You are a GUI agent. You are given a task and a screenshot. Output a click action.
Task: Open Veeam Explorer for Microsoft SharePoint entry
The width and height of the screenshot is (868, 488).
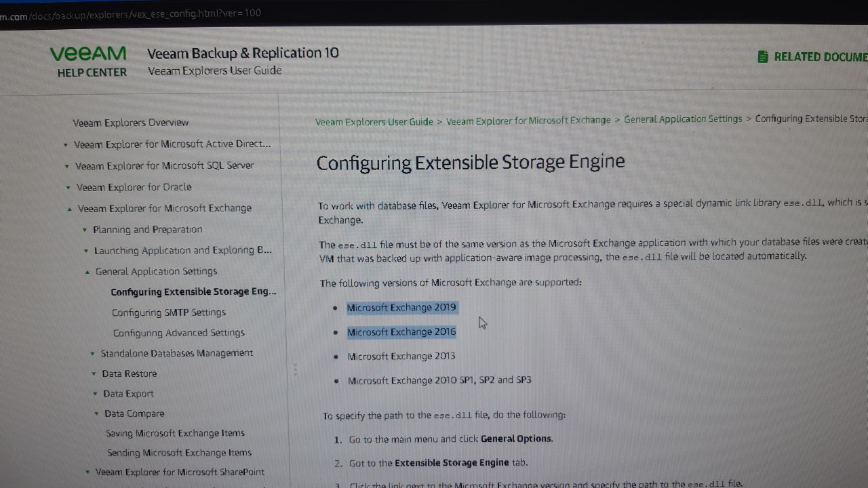click(x=180, y=472)
